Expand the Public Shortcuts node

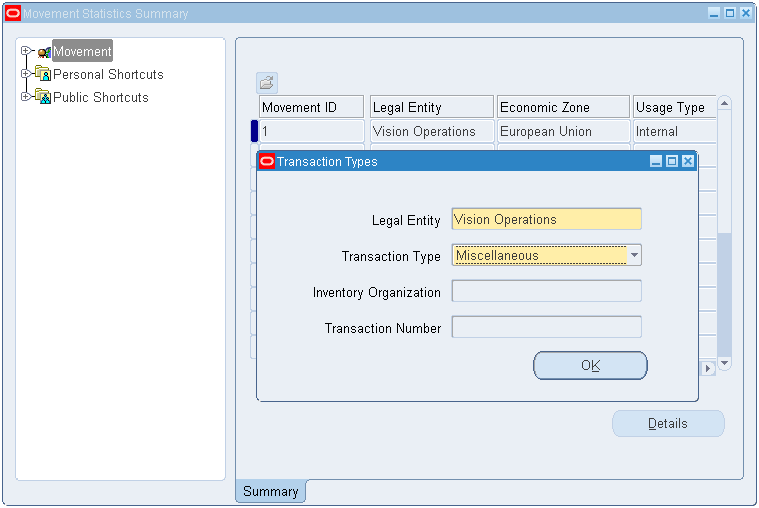click(25, 96)
